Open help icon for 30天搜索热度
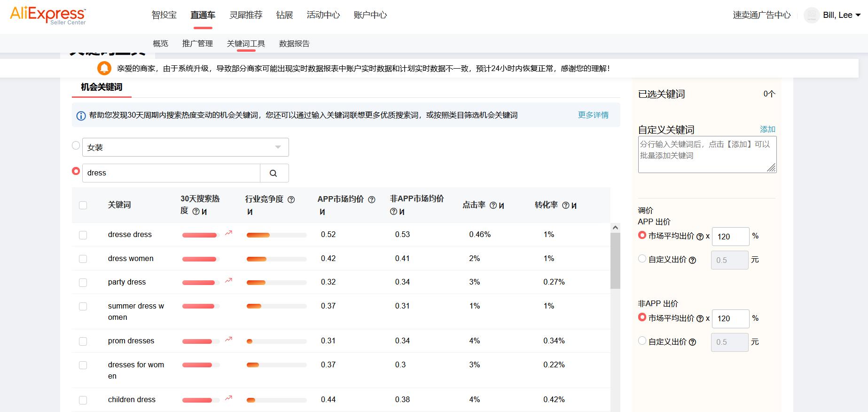Screen dimensions: 868x412 coord(196,212)
